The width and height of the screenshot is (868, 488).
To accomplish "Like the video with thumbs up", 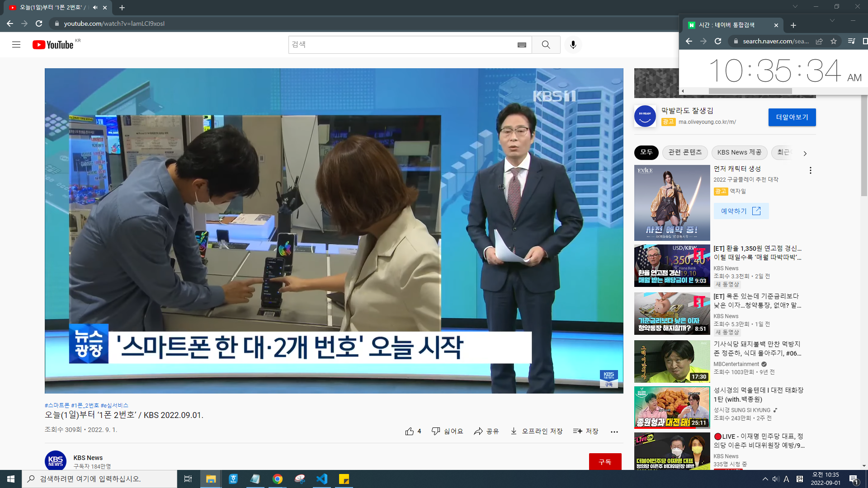I will point(410,431).
